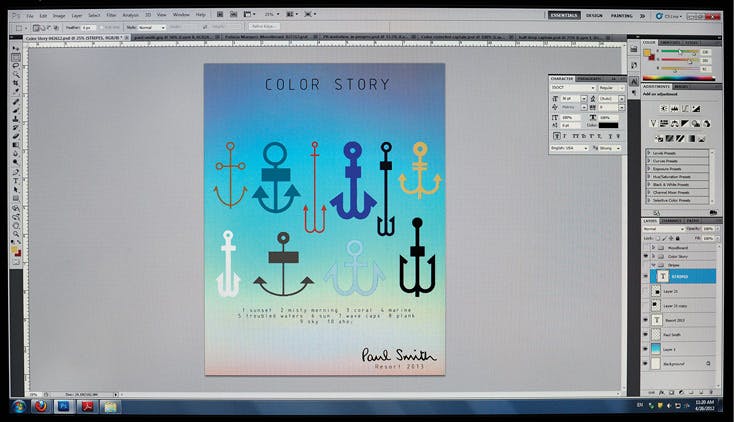Add an Invert adjustment
The height and width of the screenshot is (422, 750).
[x=659, y=139]
